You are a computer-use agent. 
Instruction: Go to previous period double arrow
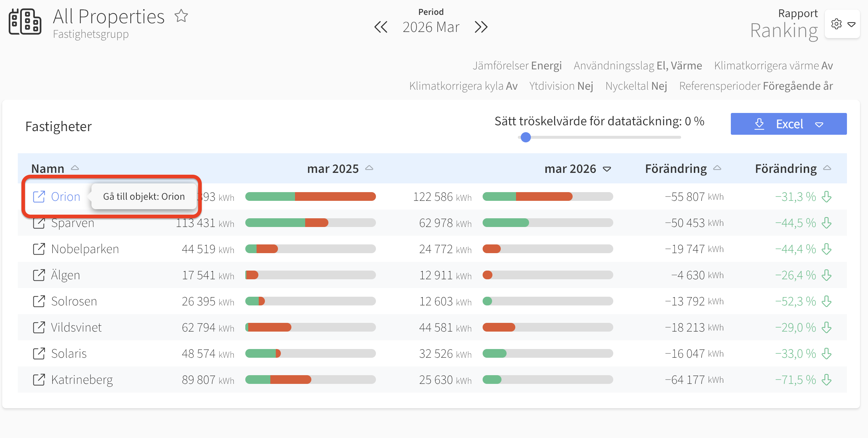(381, 27)
